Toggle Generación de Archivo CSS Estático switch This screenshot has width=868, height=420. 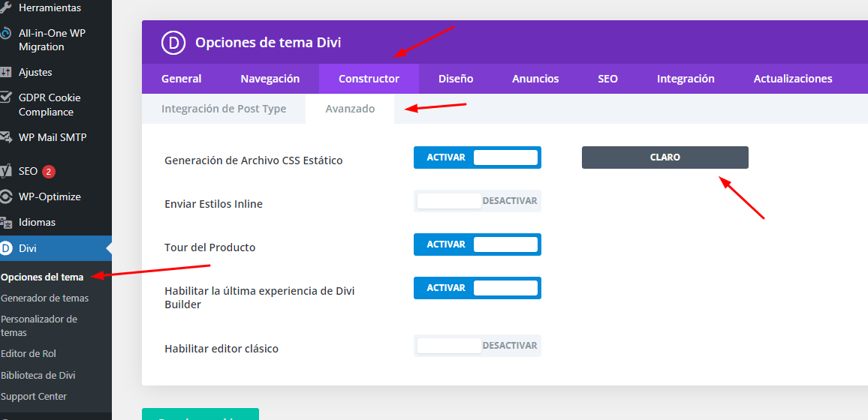tap(478, 157)
